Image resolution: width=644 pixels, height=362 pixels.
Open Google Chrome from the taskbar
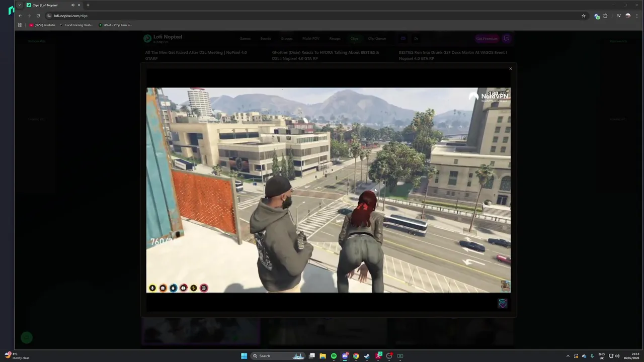click(x=356, y=356)
